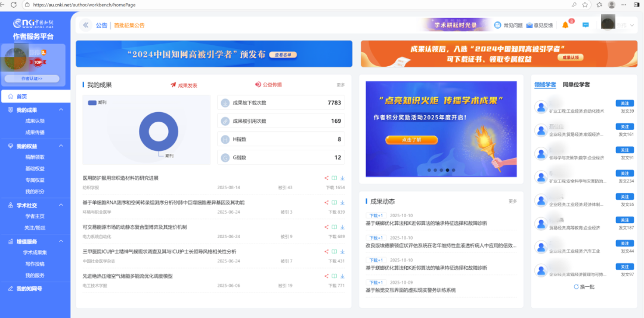Image resolution: width=644 pixels, height=318 pixels.
Task: Collapse the 我的成果 sidebar section
Action: pyautogui.click(x=61, y=110)
